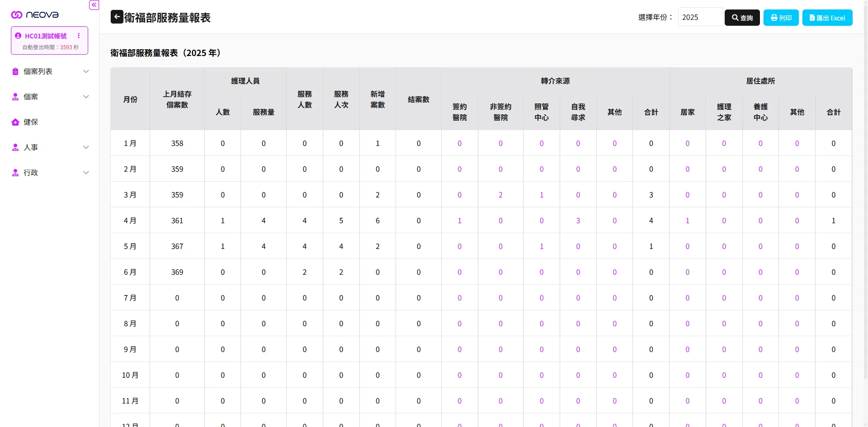Viewport: 868px width, 427px height.
Task: Click the 行政 person icon in the sidebar
Action: pyautogui.click(x=15, y=173)
